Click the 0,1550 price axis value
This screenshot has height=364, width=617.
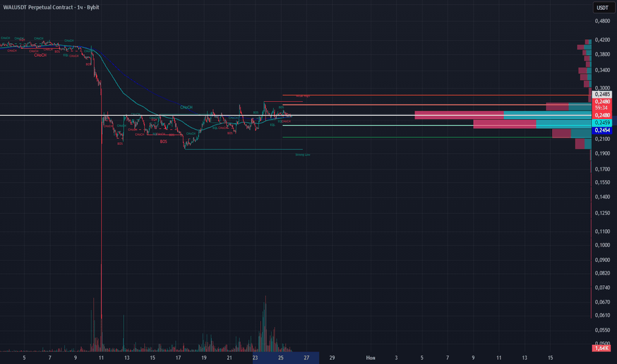coord(602,183)
